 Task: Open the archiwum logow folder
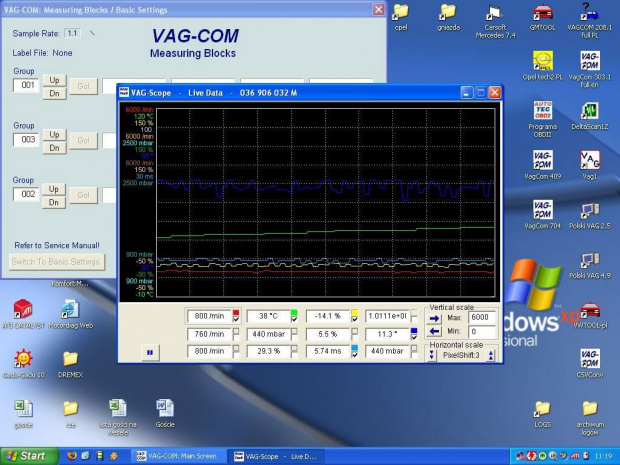coord(590,418)
